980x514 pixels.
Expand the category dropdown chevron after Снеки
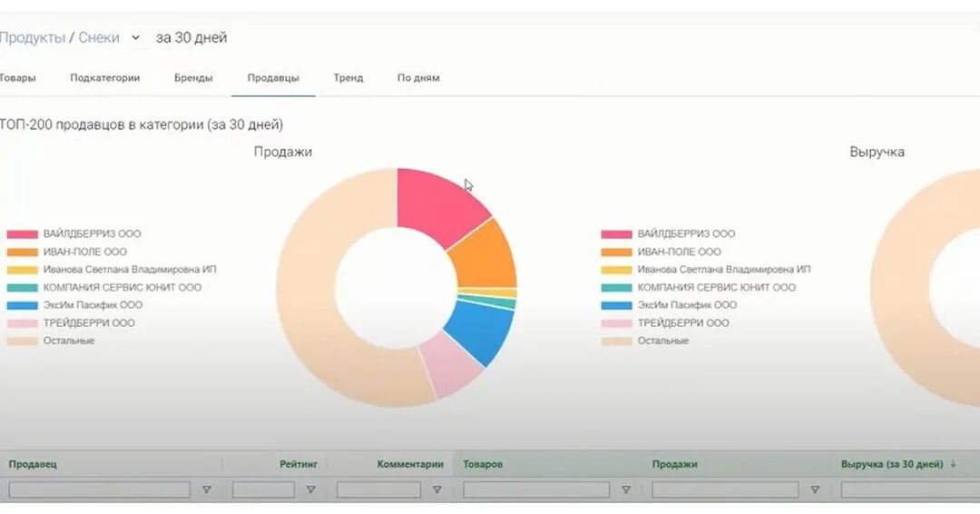135,37
